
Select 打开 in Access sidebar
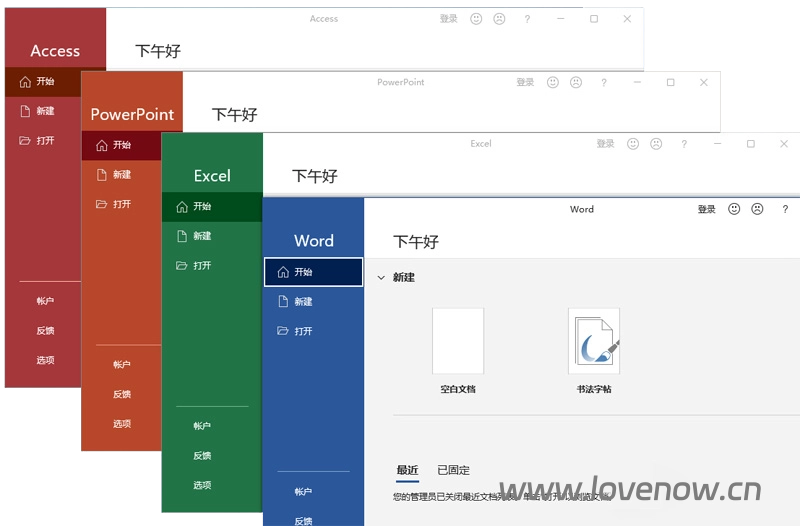[43, 140]
